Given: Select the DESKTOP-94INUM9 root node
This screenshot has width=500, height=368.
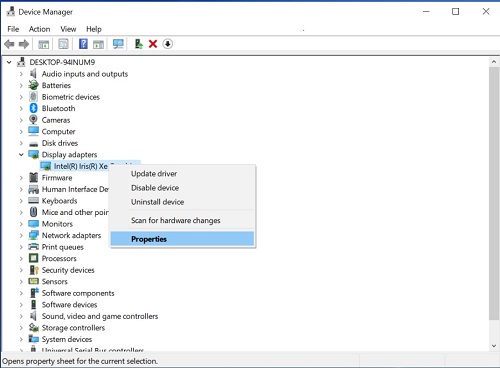Looking at the screenshot, I should [x=62, y=62].
